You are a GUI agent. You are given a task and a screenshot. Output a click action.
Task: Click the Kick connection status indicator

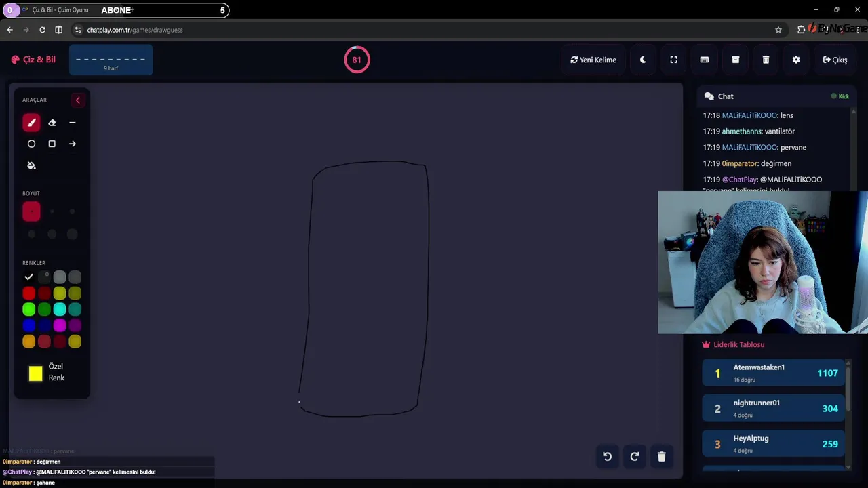tap(840, 96)
